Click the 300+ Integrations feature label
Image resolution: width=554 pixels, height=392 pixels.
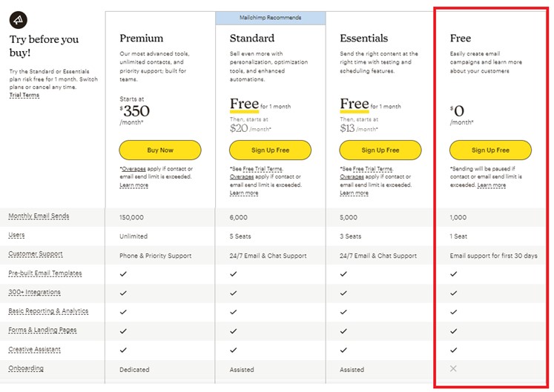(34, 293)
